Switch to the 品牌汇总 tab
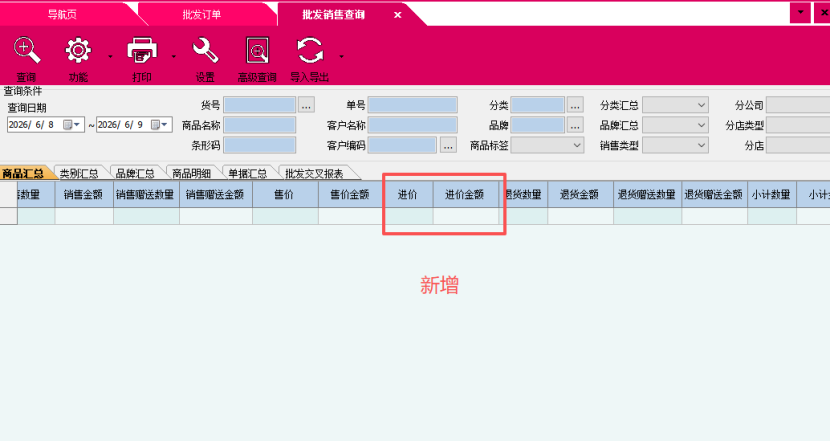Viewport: 830px width, 441px height. pos(136,173)
